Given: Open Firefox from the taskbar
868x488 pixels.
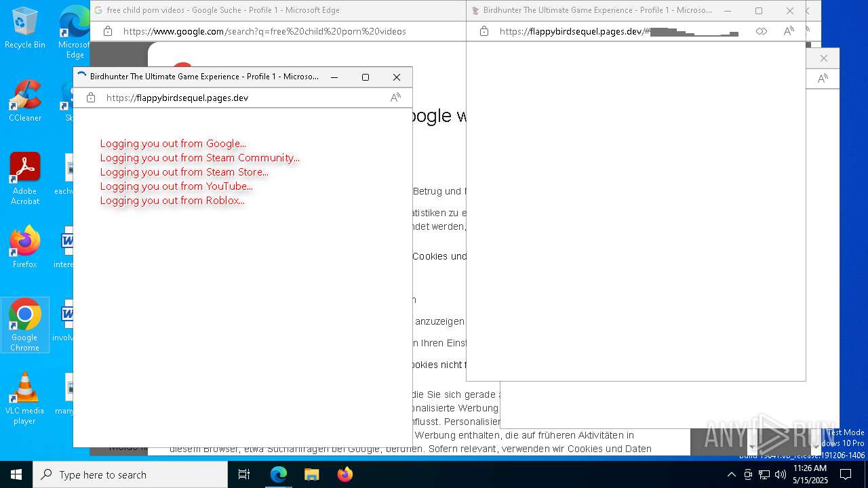Looking at the screenshot, I should [345, 474].
